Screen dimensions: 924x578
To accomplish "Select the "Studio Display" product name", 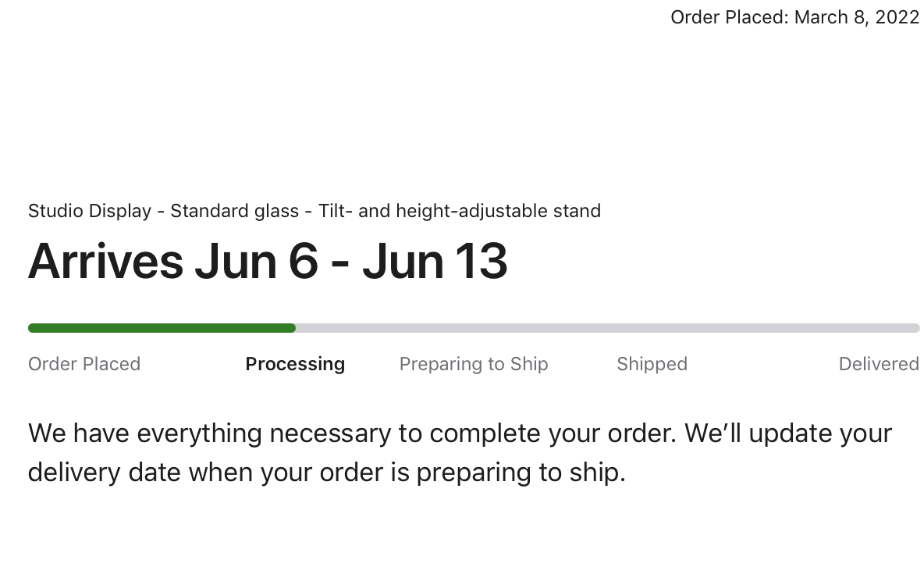I will 89,211.
